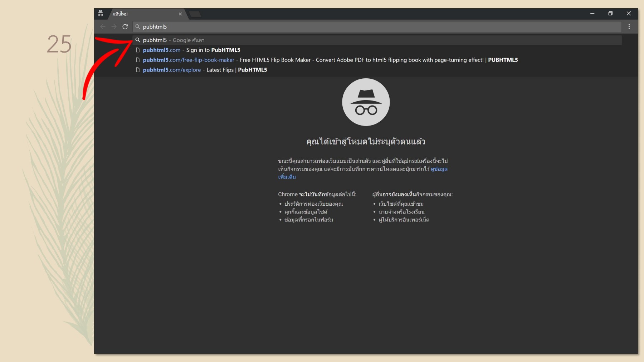Viewport: 644px width, 362px height.
Task: Minimize the Chrome window
Action: (592, 14)
